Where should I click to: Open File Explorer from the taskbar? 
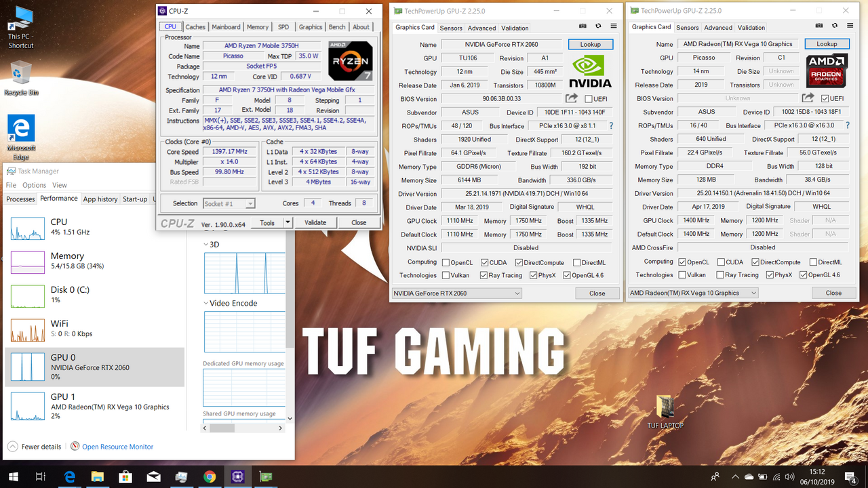[x=97, y=476]
